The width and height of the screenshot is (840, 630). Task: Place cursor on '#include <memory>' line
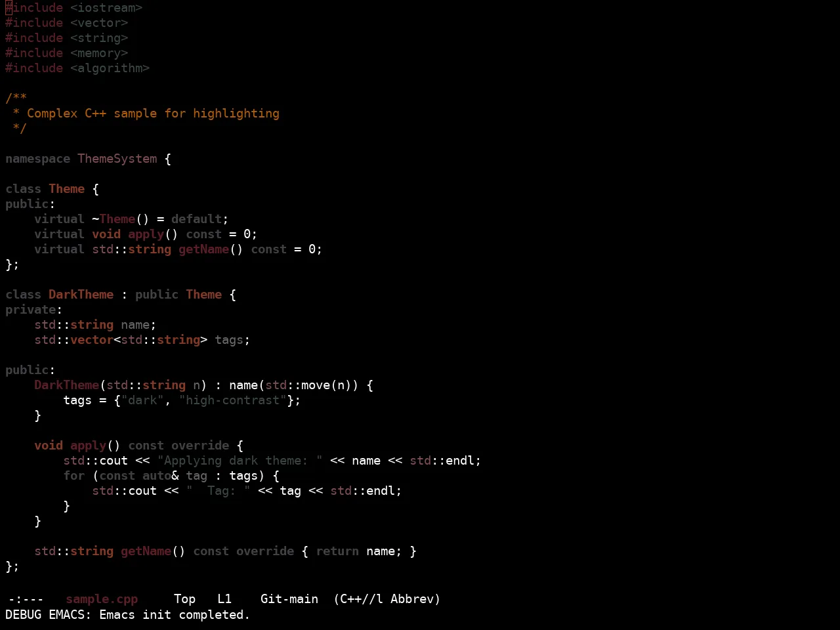67,53
